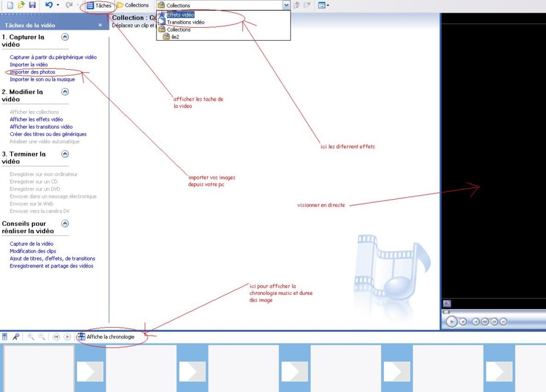The width and height of the screenshot is (546, 392).
Task: Stop the preview monitor playback
Action: [463, 322]
